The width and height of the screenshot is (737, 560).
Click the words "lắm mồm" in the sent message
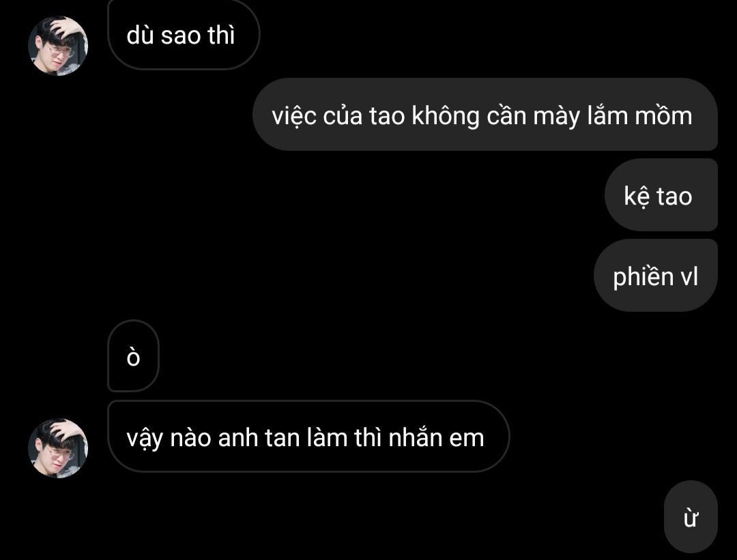[639, 115]
